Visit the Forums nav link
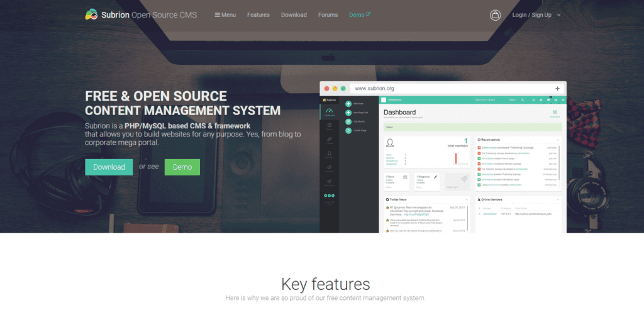Image resolution: width=644 pixels, height=315 pixels. (x=328, y=15)
